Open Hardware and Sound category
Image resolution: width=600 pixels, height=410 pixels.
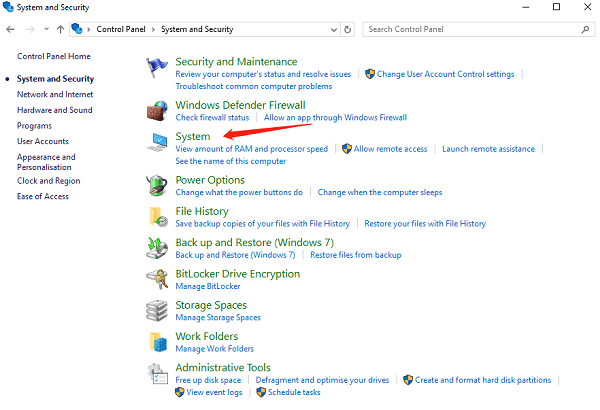click(55, 110)
